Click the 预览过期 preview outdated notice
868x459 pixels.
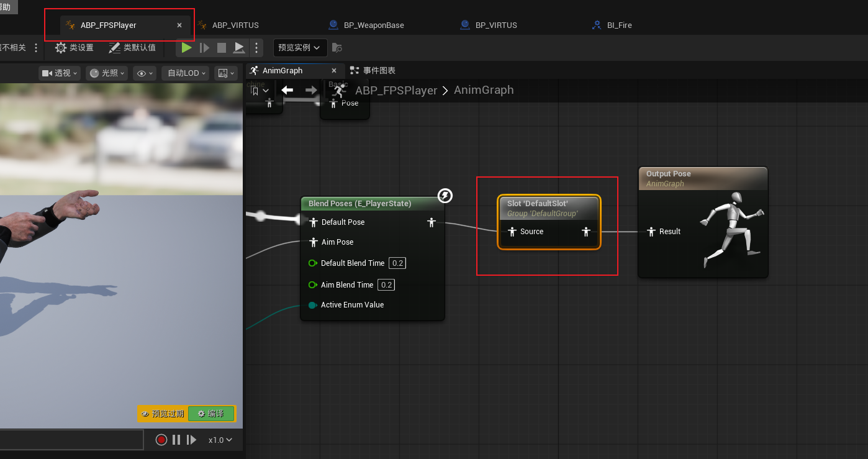tap(163, 414)
